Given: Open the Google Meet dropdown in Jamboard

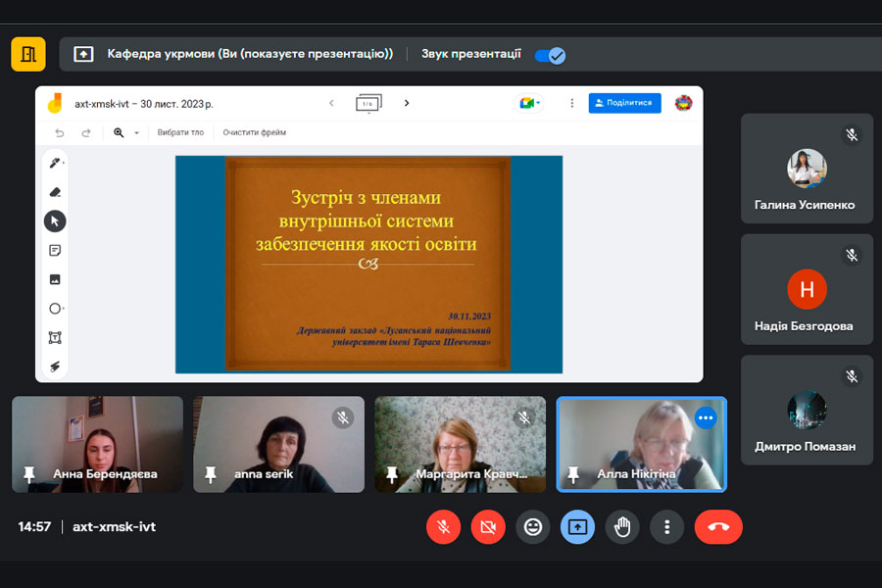Looking at the screenshot, I should [x=529, y=103].
